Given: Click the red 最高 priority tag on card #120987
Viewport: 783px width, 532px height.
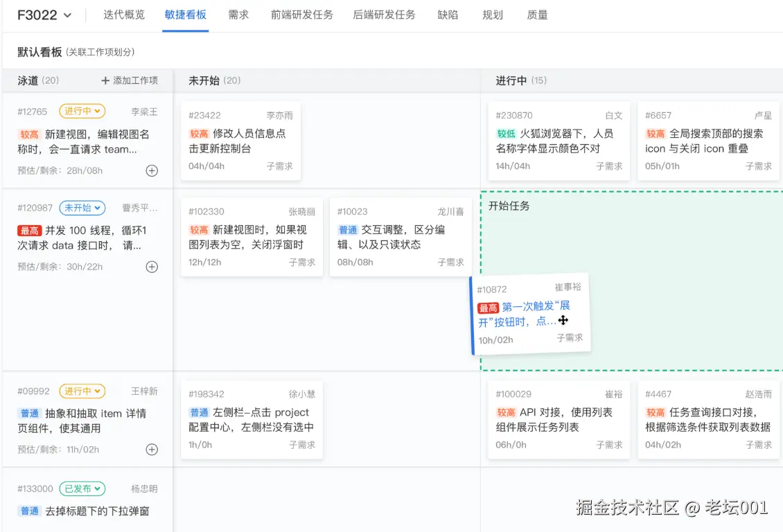Looking at the screenshot, I should [x=28, y=231].
